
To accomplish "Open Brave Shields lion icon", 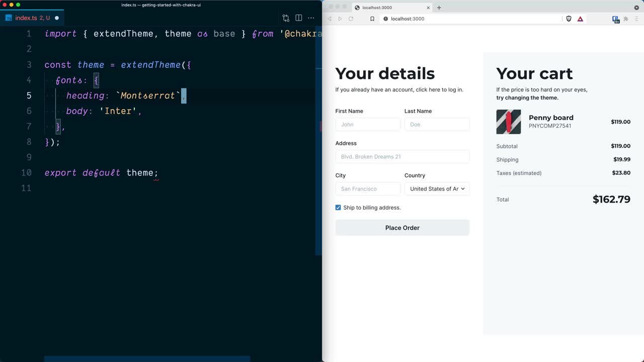I will (569, 19).
